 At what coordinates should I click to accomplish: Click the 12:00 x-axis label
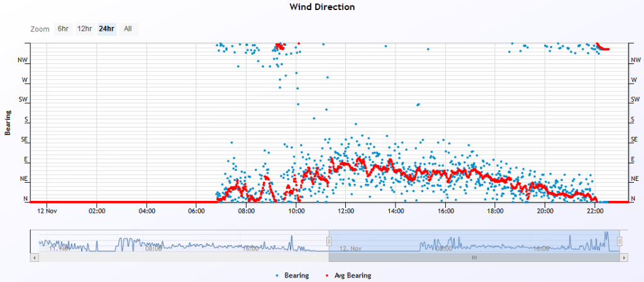[x=346, y=211]
